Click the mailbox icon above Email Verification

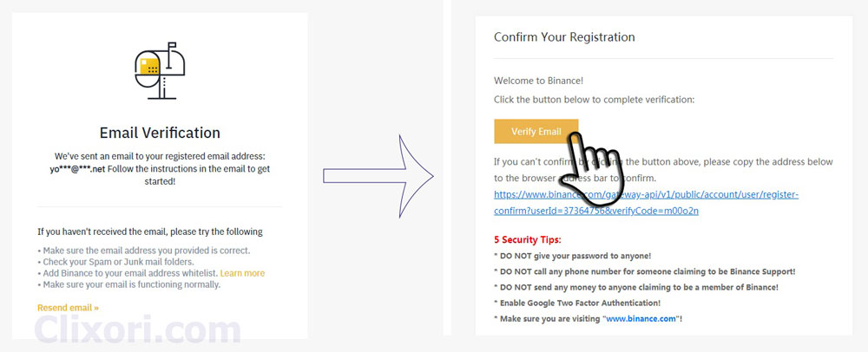[159, 70]
